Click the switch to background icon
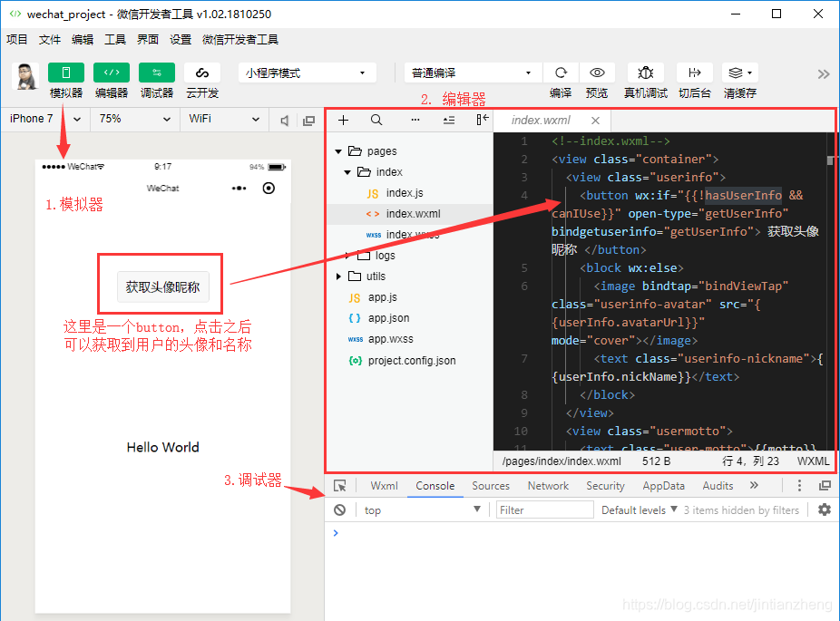Viewport: 840px width, 621px height. (x=694, y=73)
